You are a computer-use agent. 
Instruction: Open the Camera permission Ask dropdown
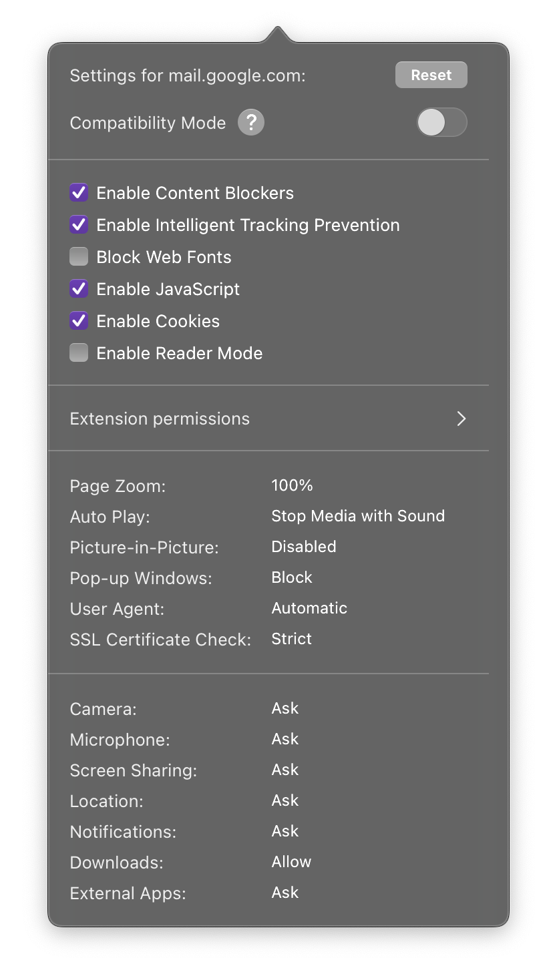(x=285, y=708)
